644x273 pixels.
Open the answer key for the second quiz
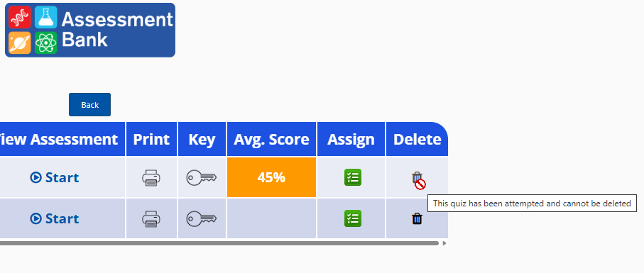[201, 219]
